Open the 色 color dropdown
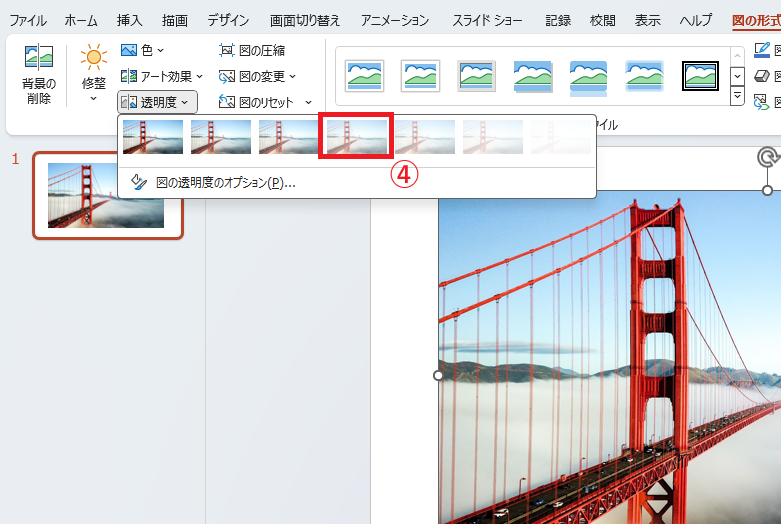This screenshot has width=781, height=524. [x=142, y=50]
